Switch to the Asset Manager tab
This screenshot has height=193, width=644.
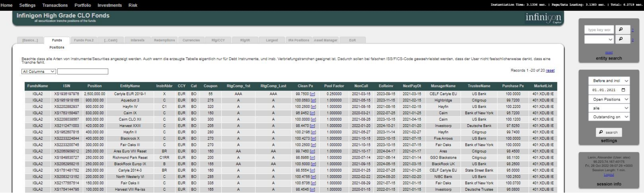326,40
